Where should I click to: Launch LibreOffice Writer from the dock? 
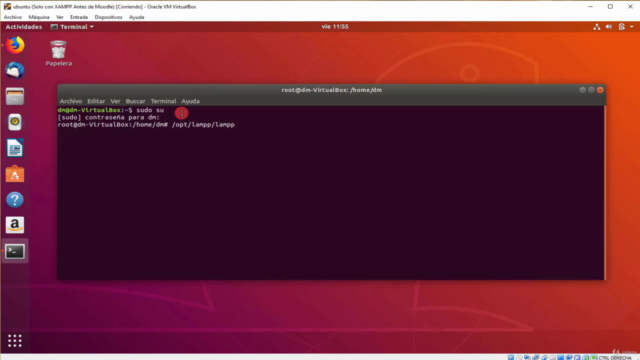click(x=15, y=148)
